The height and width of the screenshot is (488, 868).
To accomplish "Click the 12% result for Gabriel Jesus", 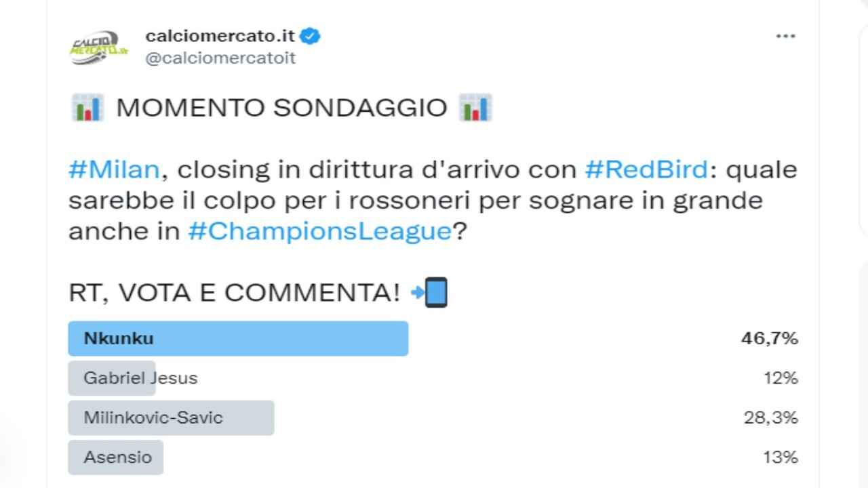I will pos(781,378).
